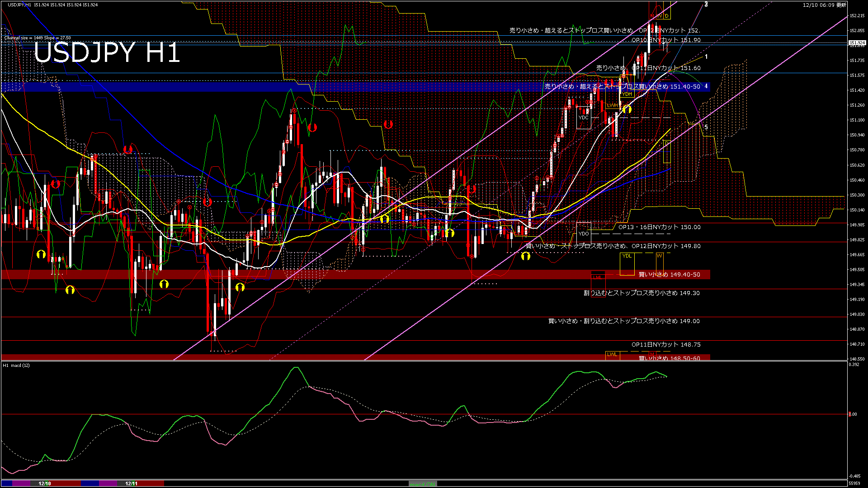Select the Channel size = 1449 Slope text
Image resolution: width=868 pixels, height=488 pixels.
coord(38,38)
